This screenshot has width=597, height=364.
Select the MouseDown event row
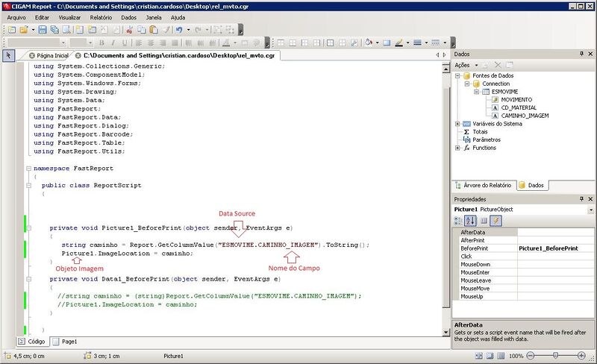tap(523, 264)
